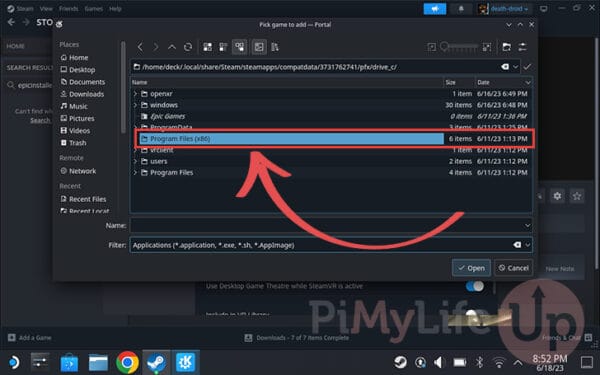
Task: Toggle Desktop Game Theatre switch
Action: pyautogui.click(x=474, y=286)
